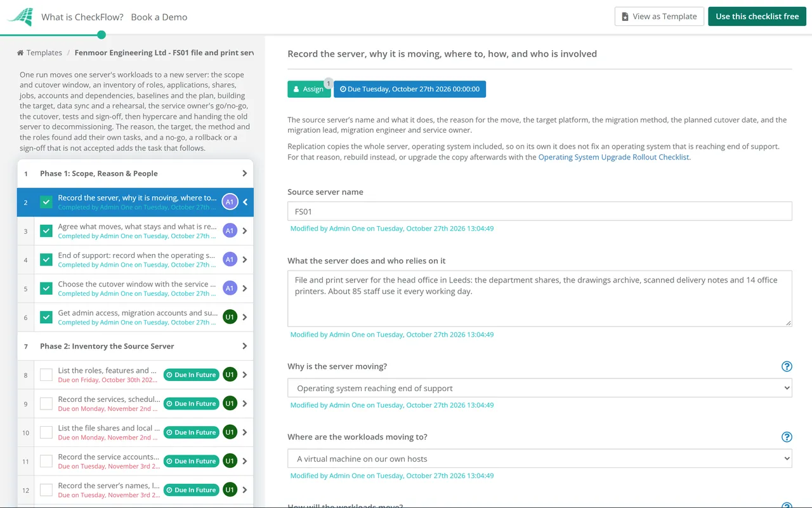The height and width of the screenshot is (508, 812).
Task: Click the 'Fenmoor Engineering Ltd' breadcrumb title
Action: (x=164, y=53)
